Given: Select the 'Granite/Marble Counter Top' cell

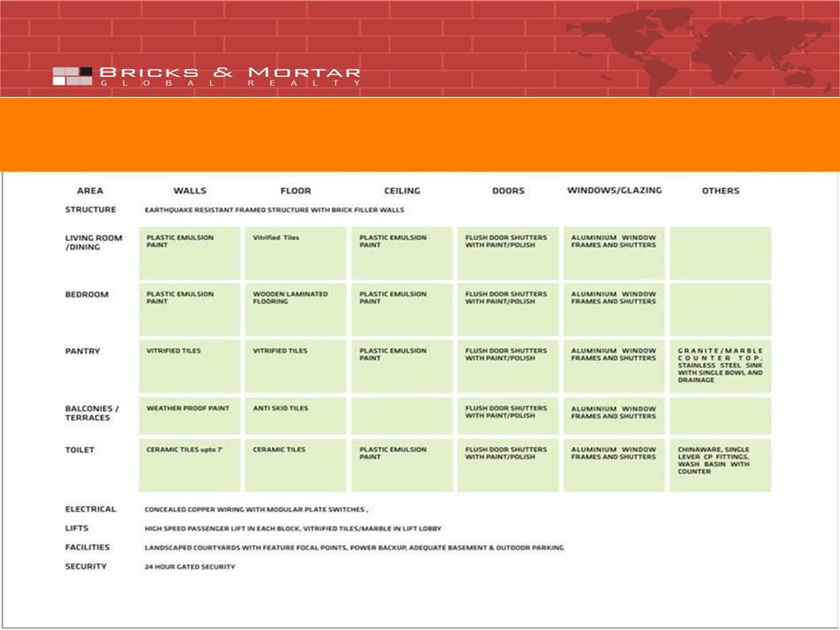Looking at the screenshot, I should coord(720,367).
